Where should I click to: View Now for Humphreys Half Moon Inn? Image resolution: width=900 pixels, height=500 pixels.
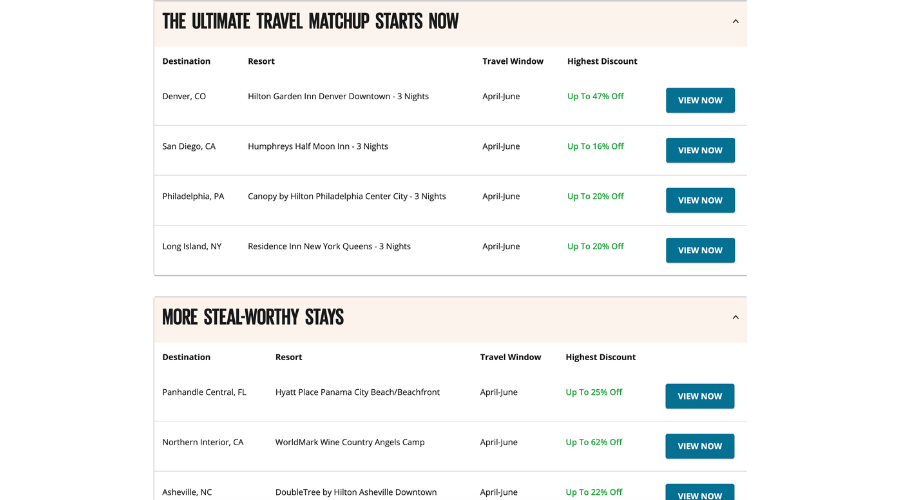click(x=700, y=150)
